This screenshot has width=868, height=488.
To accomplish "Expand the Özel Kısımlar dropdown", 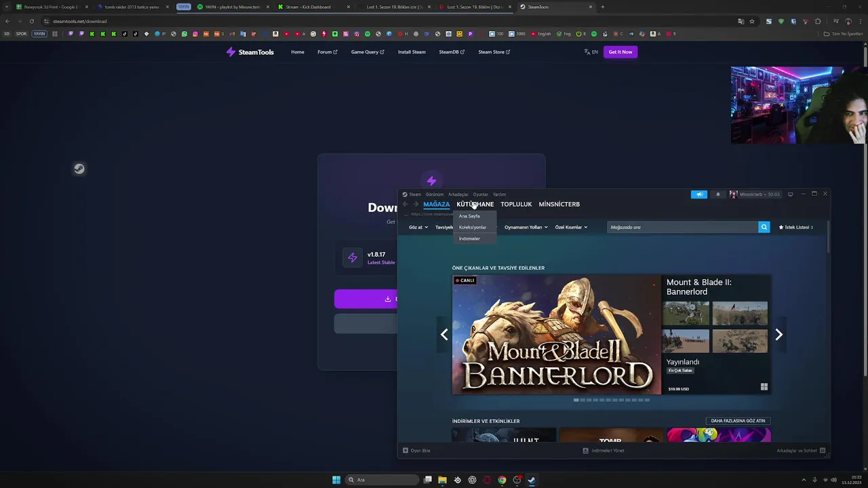I will click(571, 227).
